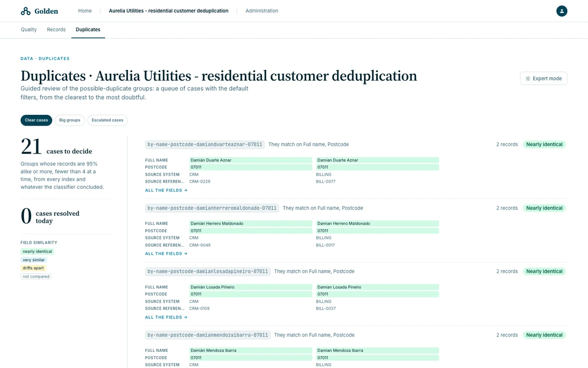Image resolution: width=588 pixels, height=368 pixels.
Task: Click the 'Damian Mendoza Ibarra' billing name cell
Action: click(x=377, y=351)
